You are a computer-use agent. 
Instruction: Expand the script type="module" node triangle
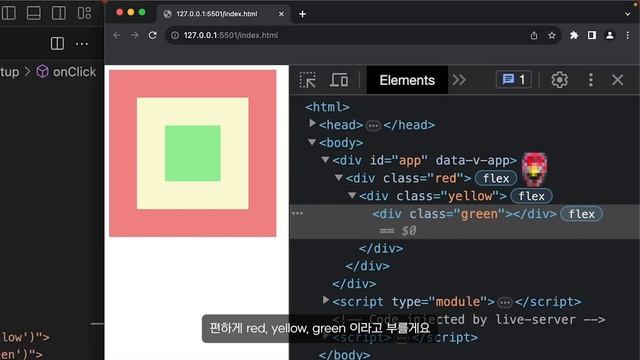[326, 300]
